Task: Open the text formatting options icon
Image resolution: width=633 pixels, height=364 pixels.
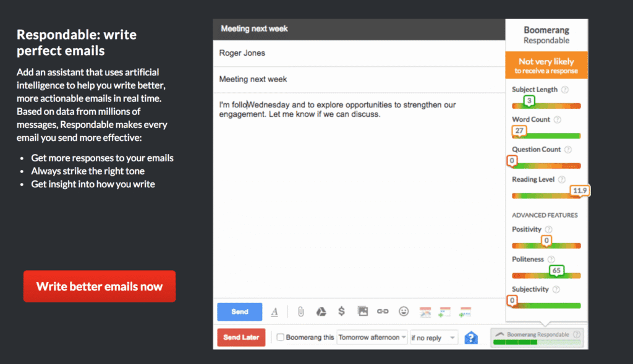Action: pyautogui.click(x=274, y=312)
